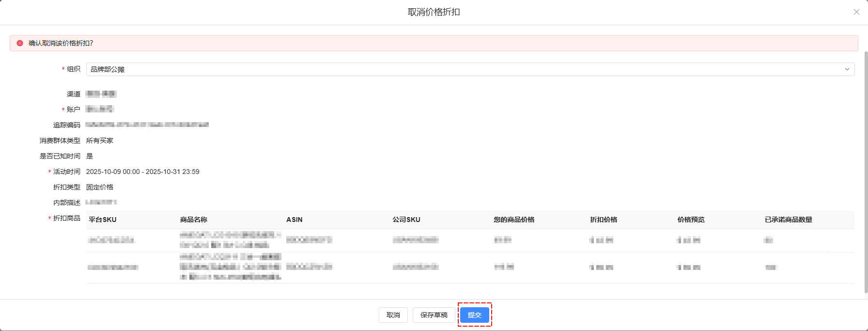Click the 公司SKU column header

tap(406, 220)
